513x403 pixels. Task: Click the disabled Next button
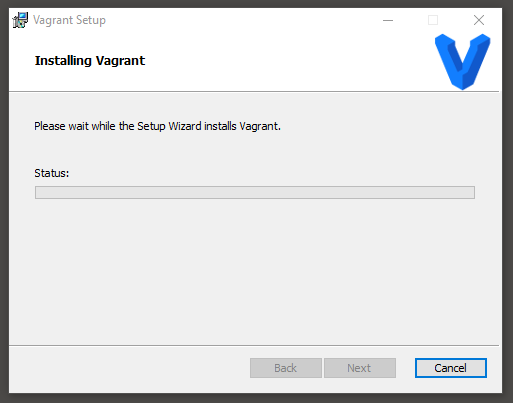(x=360, y=368)
